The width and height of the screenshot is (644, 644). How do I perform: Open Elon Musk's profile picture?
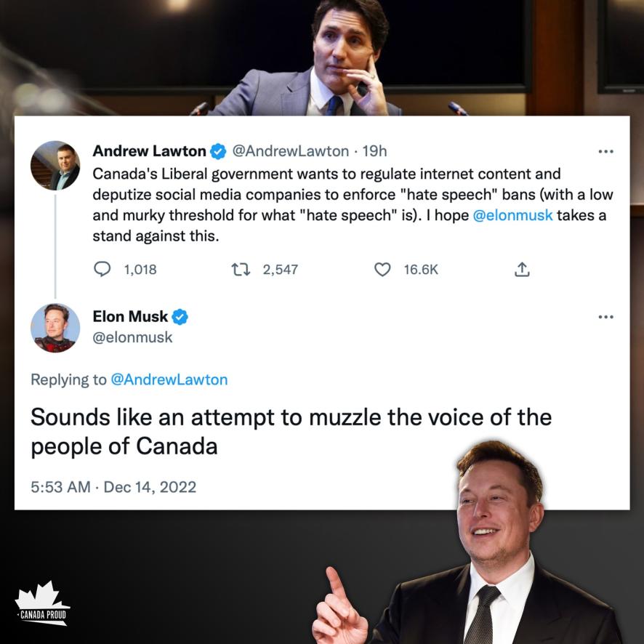click(55, 328)
